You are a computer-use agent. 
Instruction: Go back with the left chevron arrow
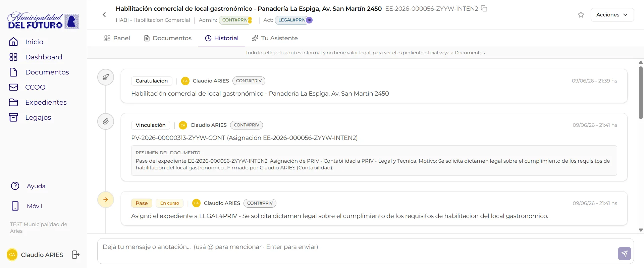tap(104, 14)
